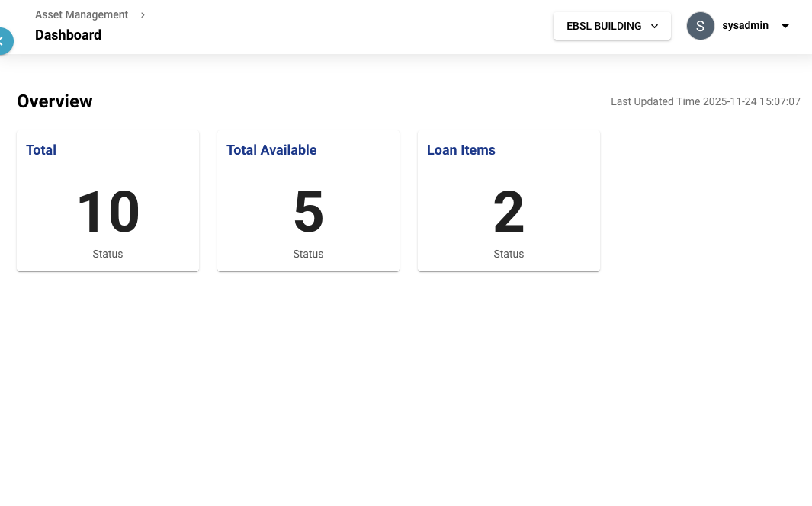Open the EBSL BUILDING selector
The image size is (812, 506).
click(604, 25)
